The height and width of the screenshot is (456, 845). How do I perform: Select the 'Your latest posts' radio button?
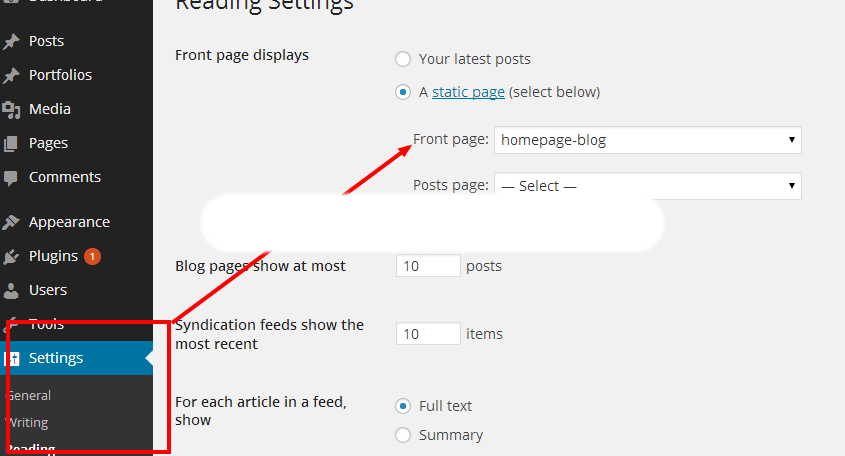click(403, 60)
